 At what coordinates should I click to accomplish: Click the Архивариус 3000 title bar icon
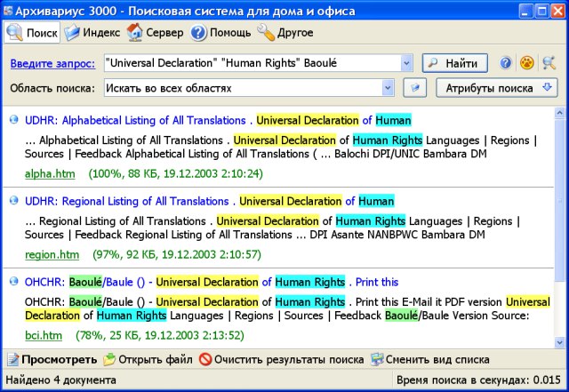point(8,11)
